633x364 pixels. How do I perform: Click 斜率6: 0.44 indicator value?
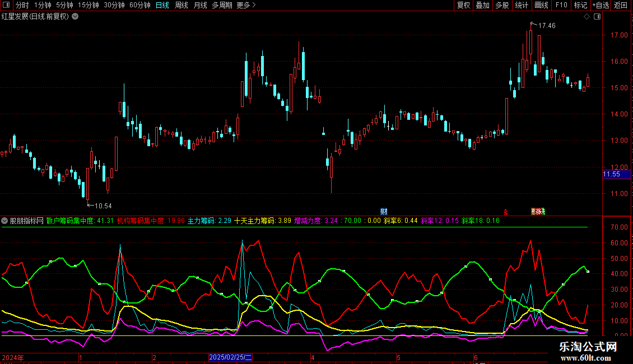[x=401, y=221]
